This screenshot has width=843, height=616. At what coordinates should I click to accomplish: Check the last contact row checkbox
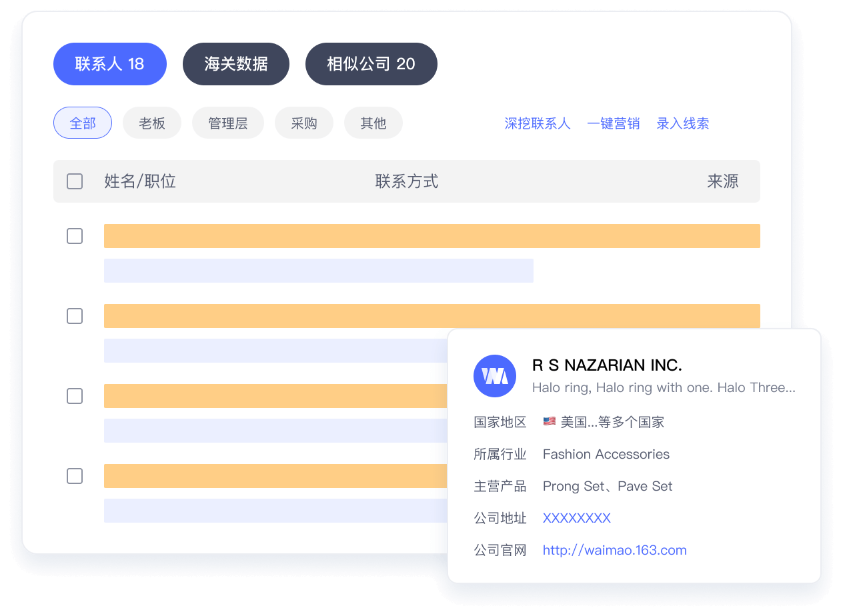click(75, 476)
